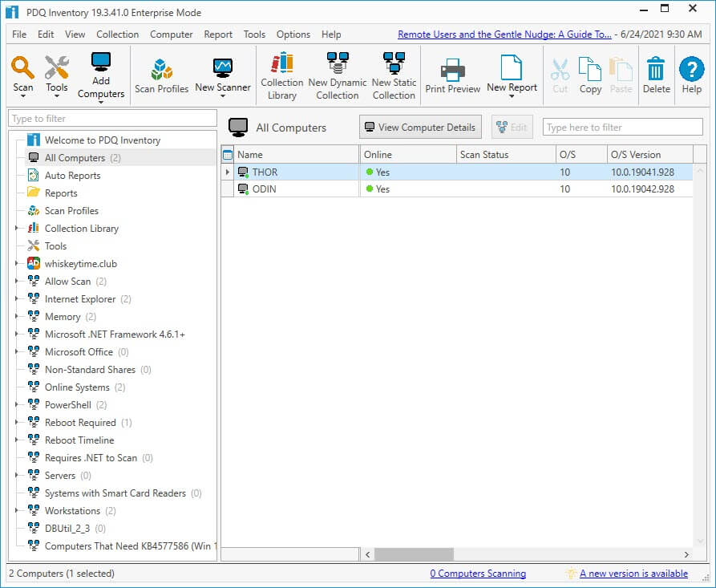Expand the THOR row details arrow

point(228,172)
